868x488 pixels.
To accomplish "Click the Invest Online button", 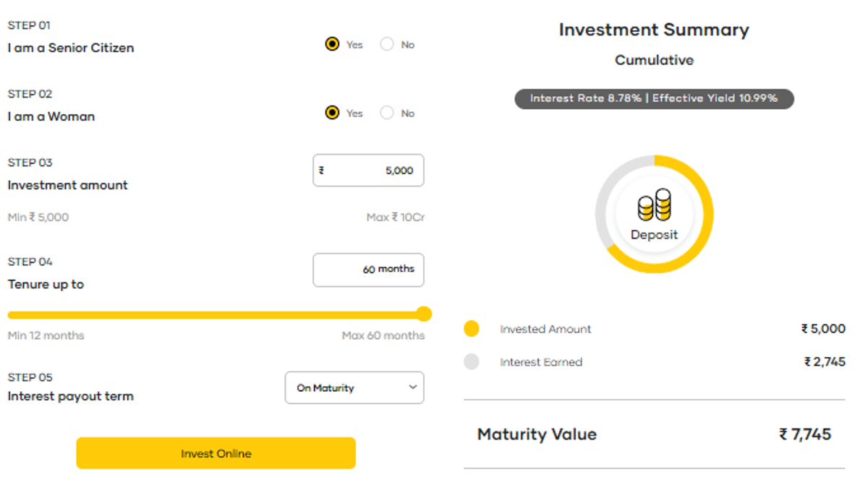I will tap(216, 453).
